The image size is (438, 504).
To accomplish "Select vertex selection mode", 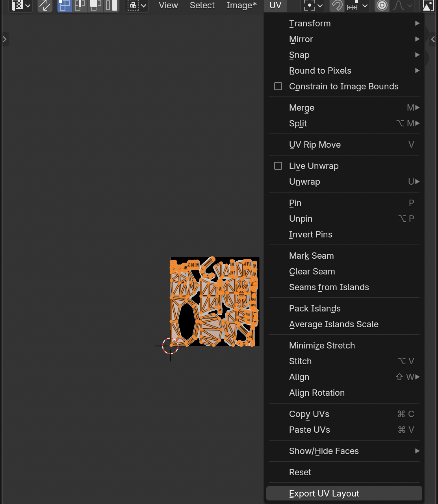I will click(x=65, y=6).
